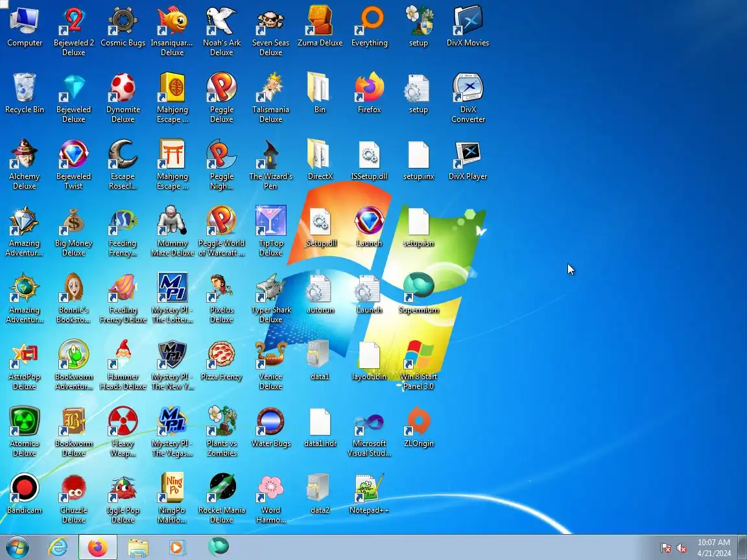Open Windows Media Player from taskbar
Viewport: 747px width, 560px height.
(177, 547)
